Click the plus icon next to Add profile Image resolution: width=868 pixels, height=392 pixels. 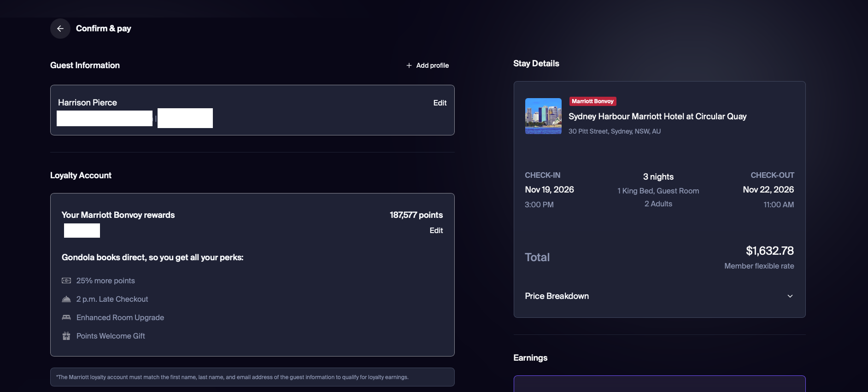point(409,65)
